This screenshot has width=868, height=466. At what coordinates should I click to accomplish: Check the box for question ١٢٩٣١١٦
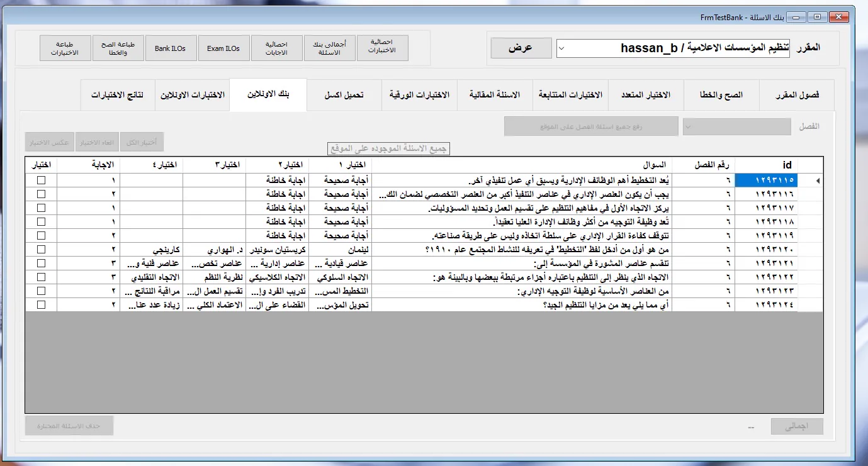(42, 194)
